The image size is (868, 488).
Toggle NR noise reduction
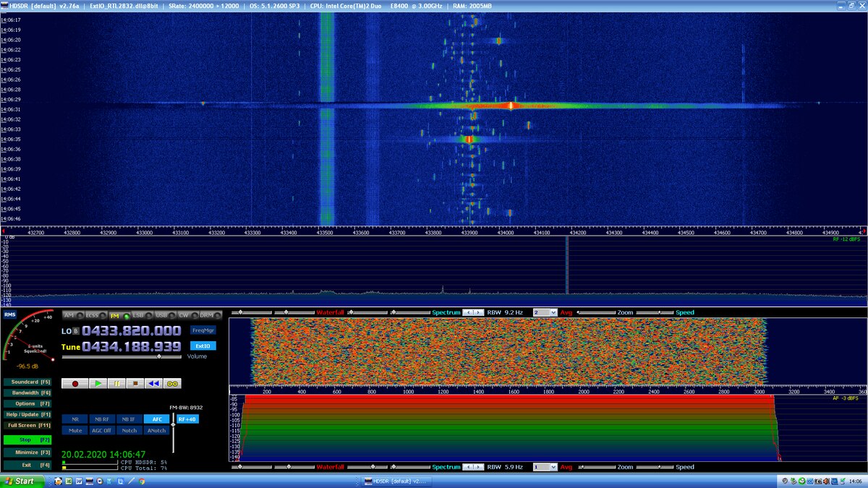coord(75,419)
